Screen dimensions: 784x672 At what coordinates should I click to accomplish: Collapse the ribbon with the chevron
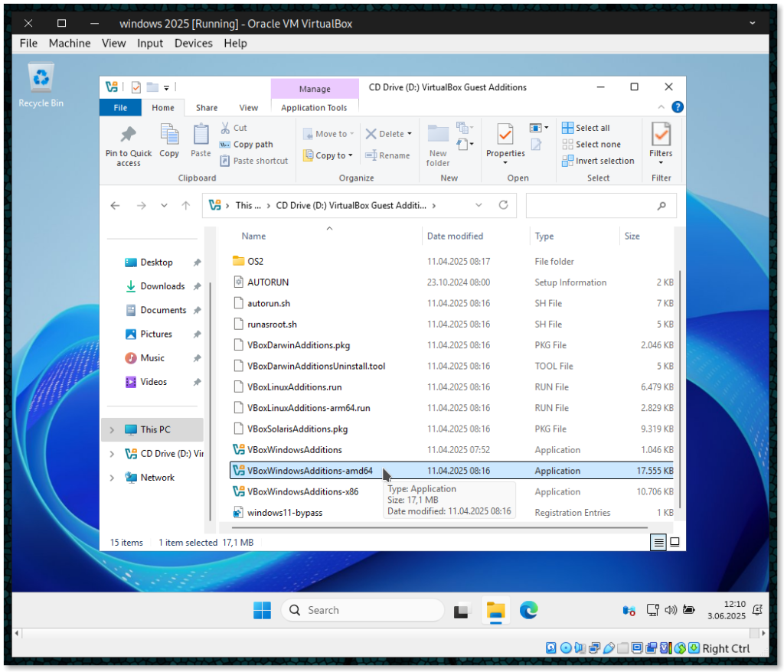pos(661,107)
